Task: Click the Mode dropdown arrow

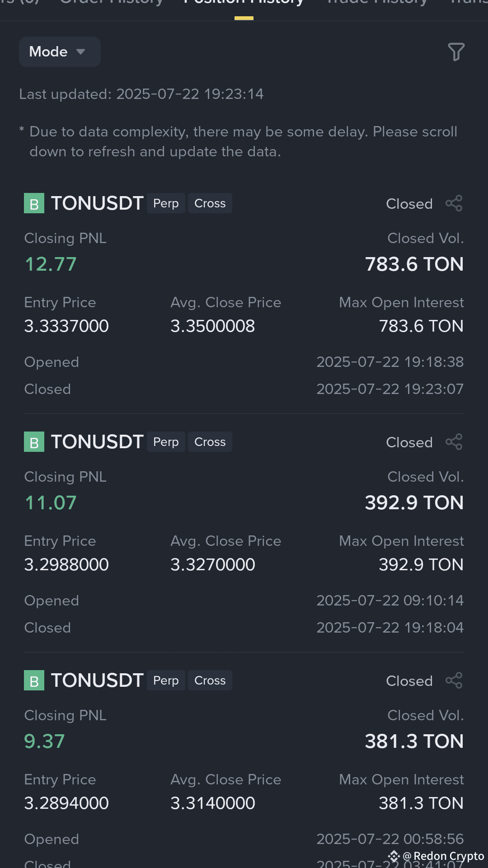Action: [x=81, y=52]
